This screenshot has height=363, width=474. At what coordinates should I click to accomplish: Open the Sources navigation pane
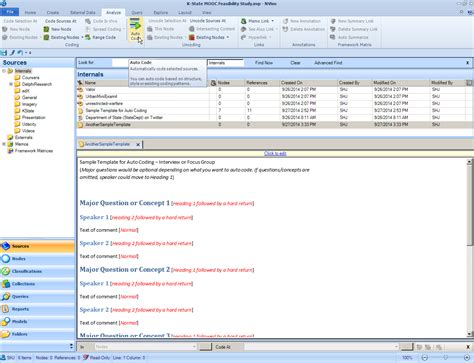pos(37,246)
